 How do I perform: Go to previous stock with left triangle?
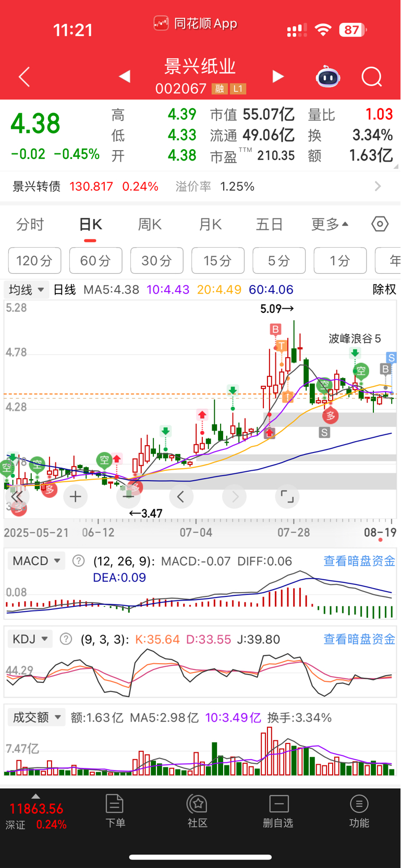125,77
